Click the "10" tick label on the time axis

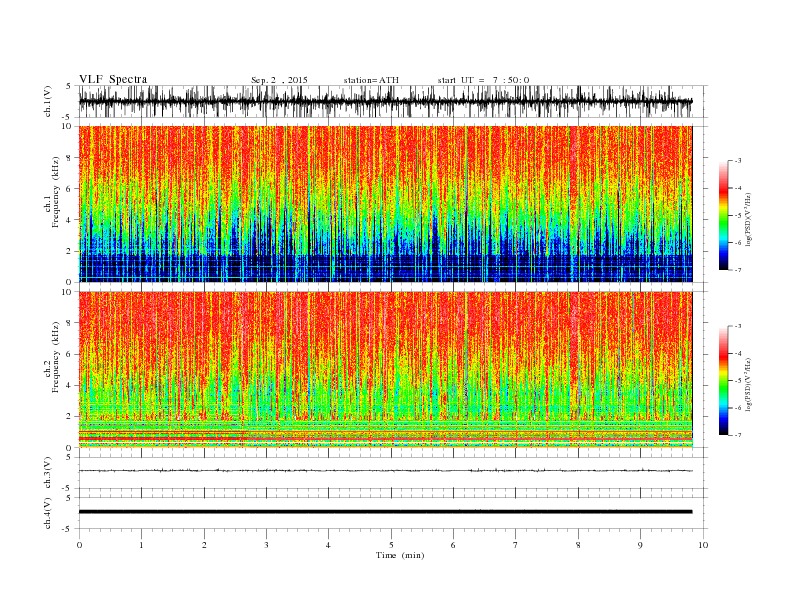[703, 545]
